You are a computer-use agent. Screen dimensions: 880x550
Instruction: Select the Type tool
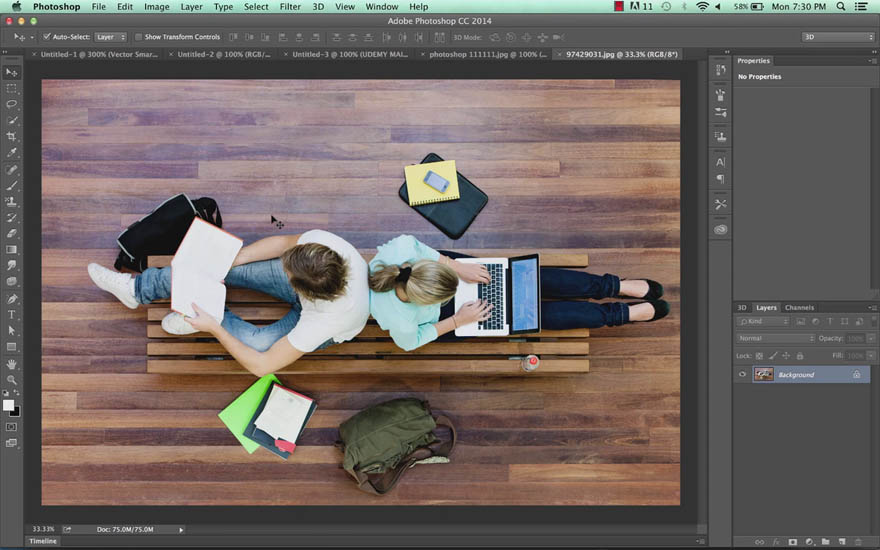pyautogui.click(x=11, y=314)
